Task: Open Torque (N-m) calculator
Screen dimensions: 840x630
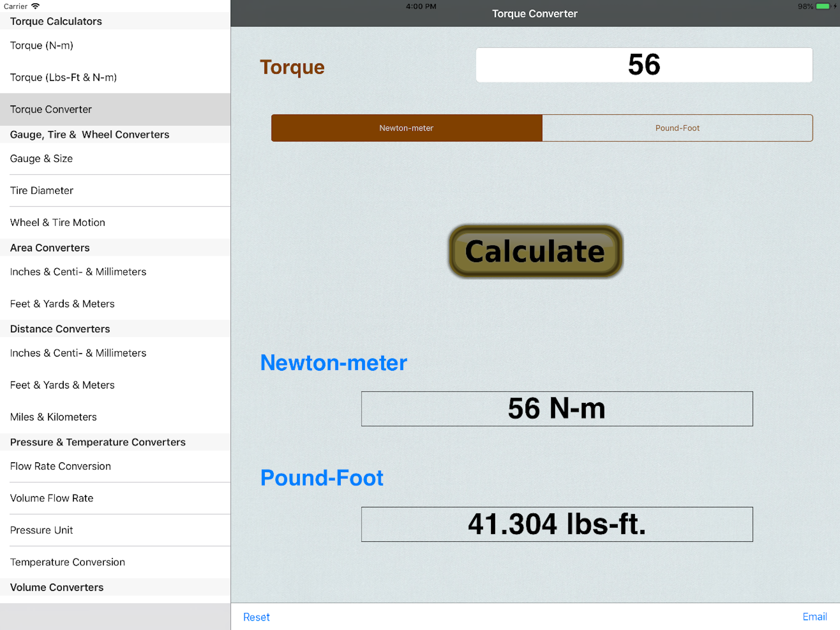Action: point(42,46)
